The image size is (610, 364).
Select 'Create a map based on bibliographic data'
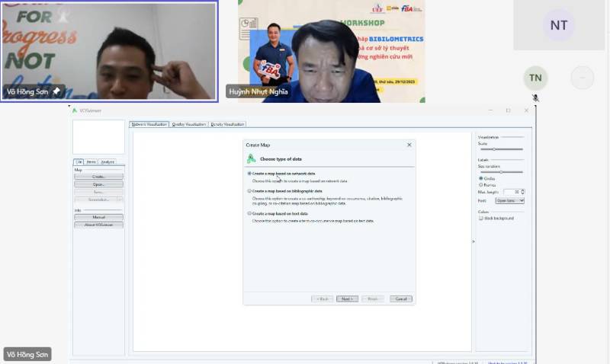click(249, 191)
